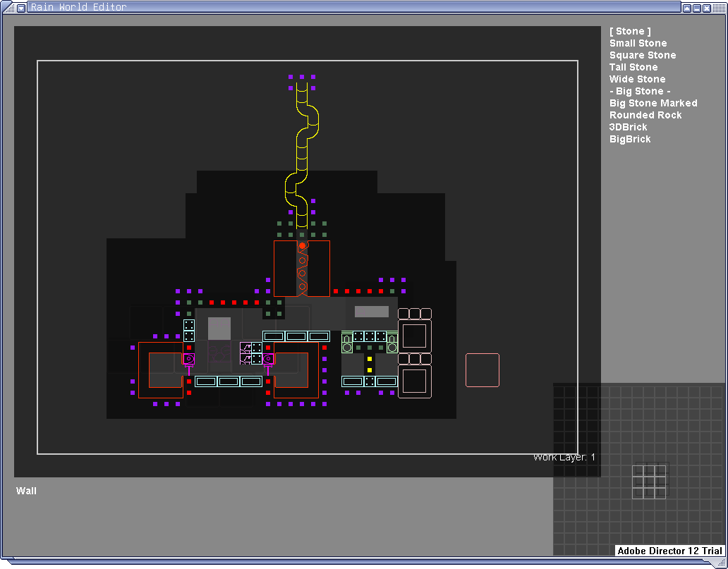Select the Big Stone Marked tile
This screenshot has height=569, width=728.
(653, 103)
